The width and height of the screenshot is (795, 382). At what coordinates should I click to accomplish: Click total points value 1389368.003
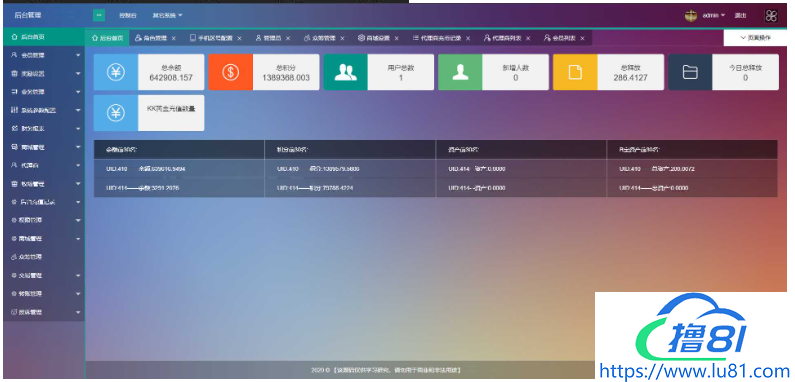286,78
